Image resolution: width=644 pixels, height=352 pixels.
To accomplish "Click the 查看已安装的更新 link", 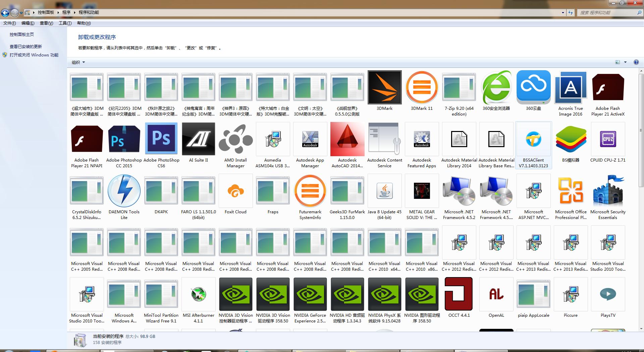I will click(x=26, y=47).
